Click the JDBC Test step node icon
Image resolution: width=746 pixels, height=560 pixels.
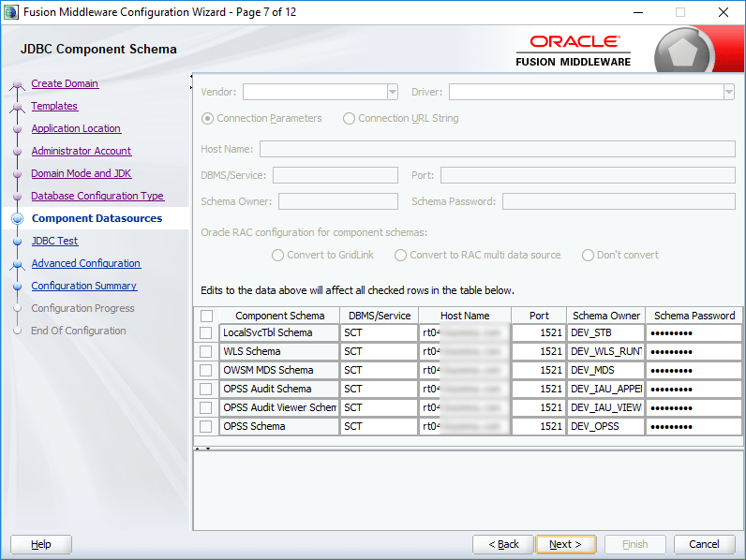click(18, 242)
